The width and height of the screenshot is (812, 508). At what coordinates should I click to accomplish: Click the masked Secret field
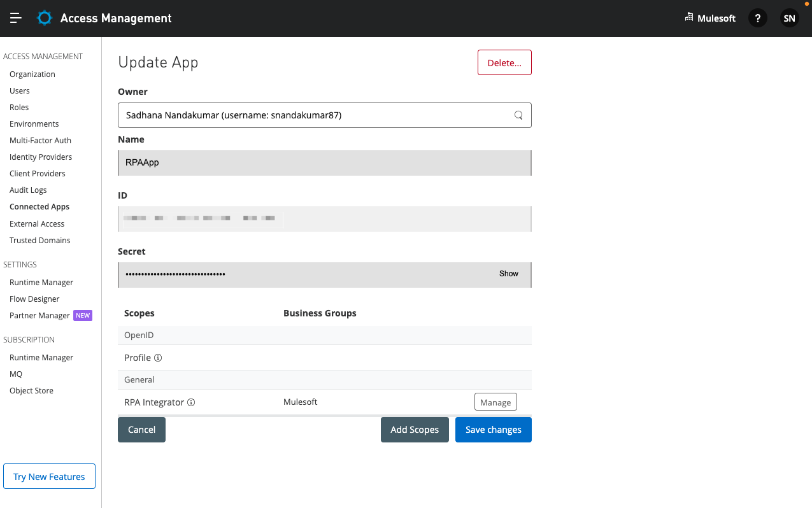[x=325, y=274]
